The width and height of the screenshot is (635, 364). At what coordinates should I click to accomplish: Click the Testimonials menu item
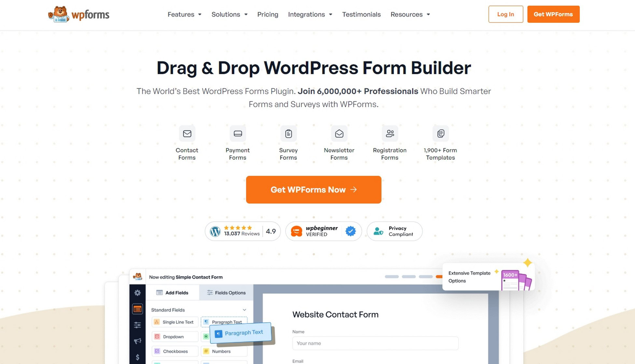pos(361,14)
